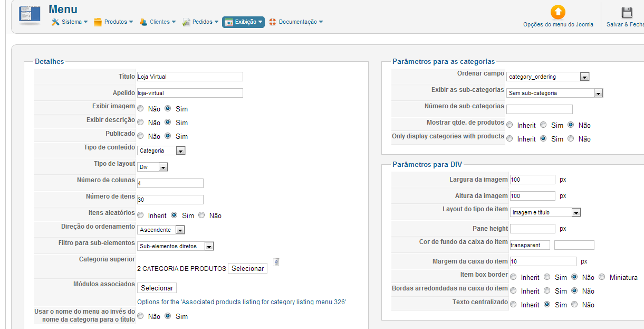
Task: Set Mostrar qtde. de produtos to Sim
Action: [x=543, y=125]
